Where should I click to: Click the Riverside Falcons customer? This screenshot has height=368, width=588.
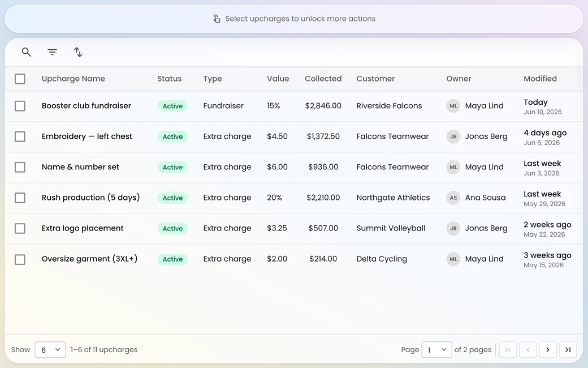[389, 106]
